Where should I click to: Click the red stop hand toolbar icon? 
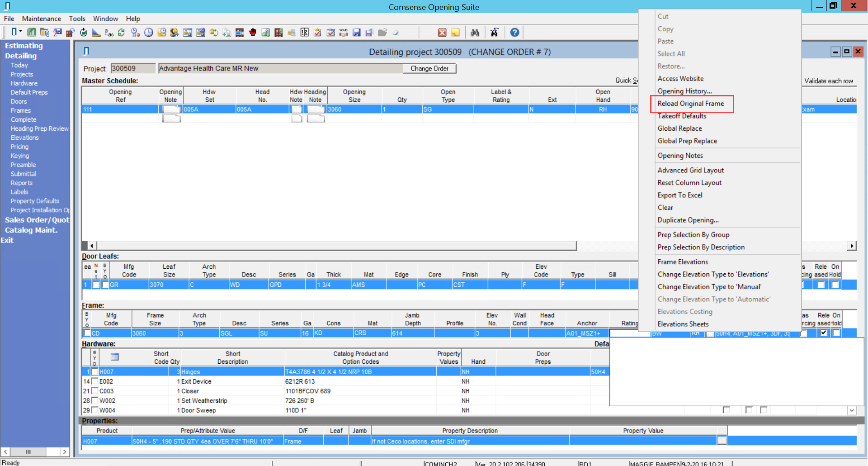click(253, 32)
